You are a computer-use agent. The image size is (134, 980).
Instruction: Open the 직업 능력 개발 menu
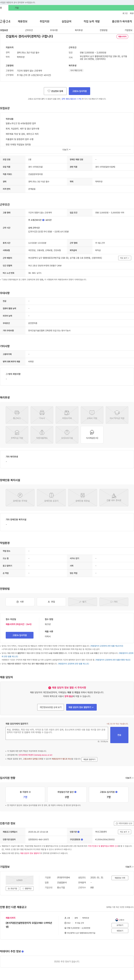coord(92,21)
